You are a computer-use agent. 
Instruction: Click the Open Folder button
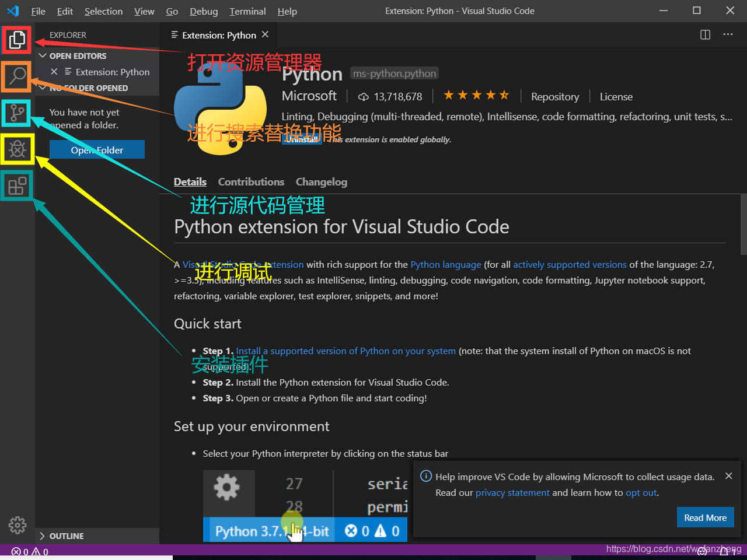point(97,150)
